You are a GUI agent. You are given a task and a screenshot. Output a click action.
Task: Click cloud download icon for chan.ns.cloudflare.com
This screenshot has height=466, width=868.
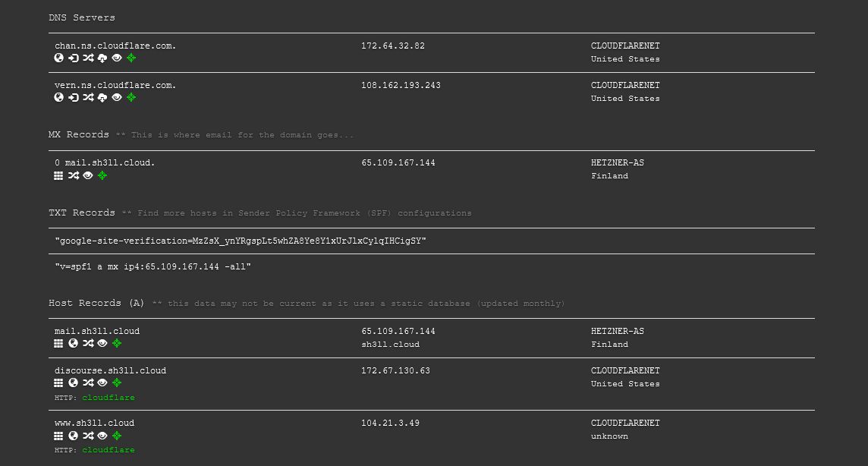[x=102, y=58]
